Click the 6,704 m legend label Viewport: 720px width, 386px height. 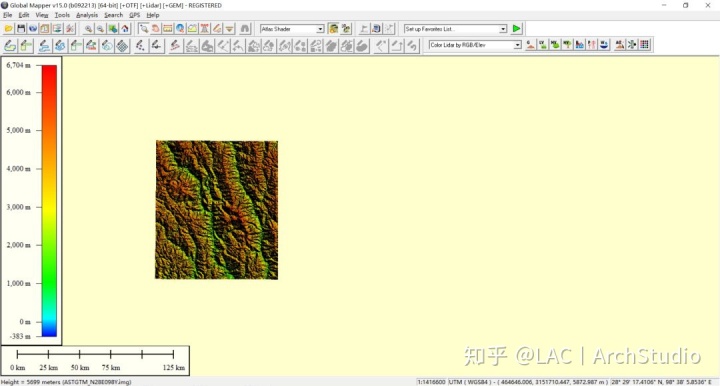coord(18,65)
